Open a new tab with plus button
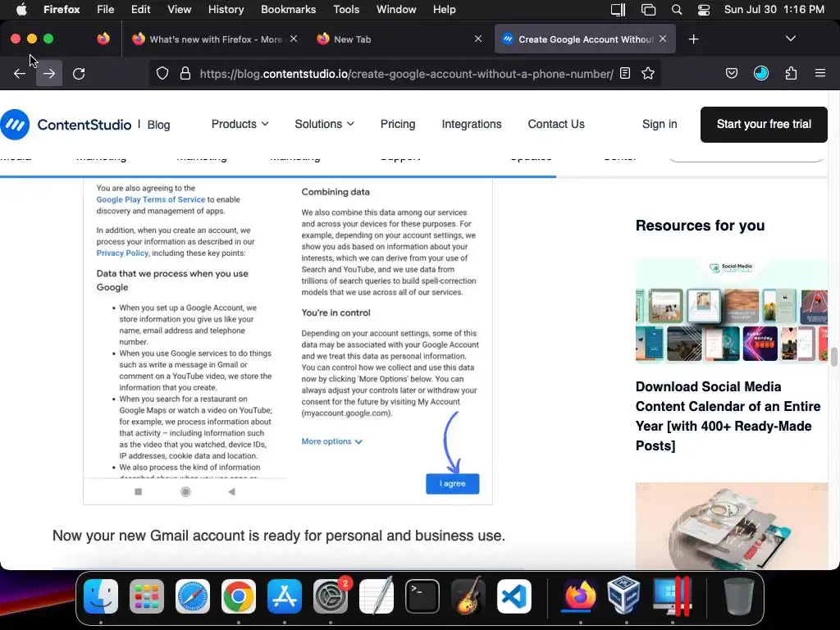Viewport: 840px width, 630px height. pos(693,39)
